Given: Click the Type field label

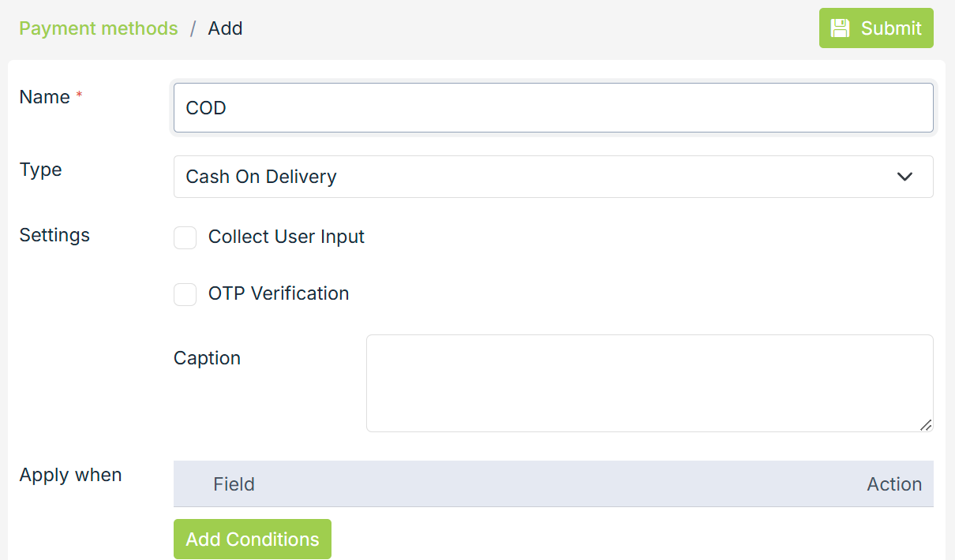Looking at the screenshot, I should 40,170.
